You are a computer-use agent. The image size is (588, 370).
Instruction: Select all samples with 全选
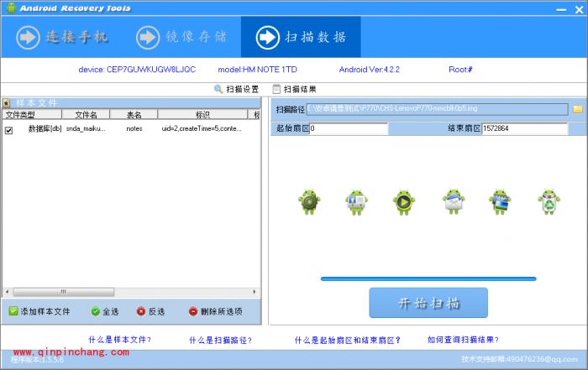[105, 311]
